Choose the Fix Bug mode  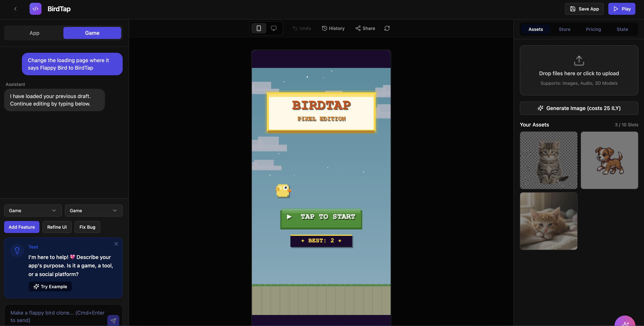(x=88, y=227)
